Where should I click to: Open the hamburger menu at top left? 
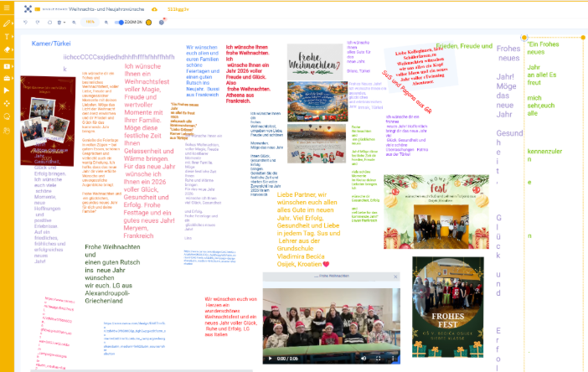coord(7,8)
